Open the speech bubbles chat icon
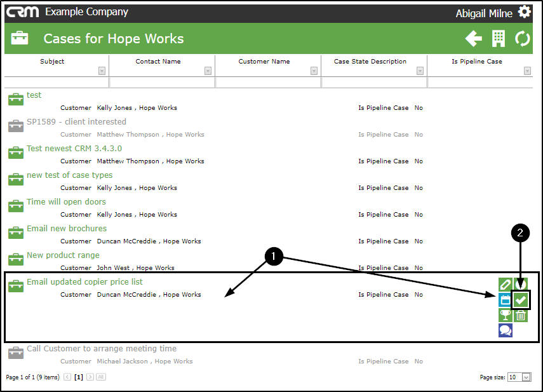The height and width of the screenshot is (392, 543). 506,330
